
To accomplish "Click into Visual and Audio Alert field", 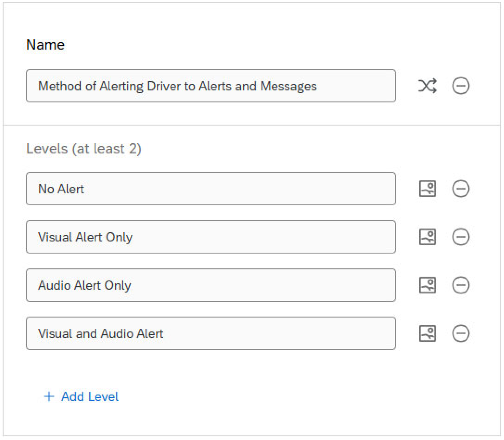I will pyautogui.click(x=211, y=333).
